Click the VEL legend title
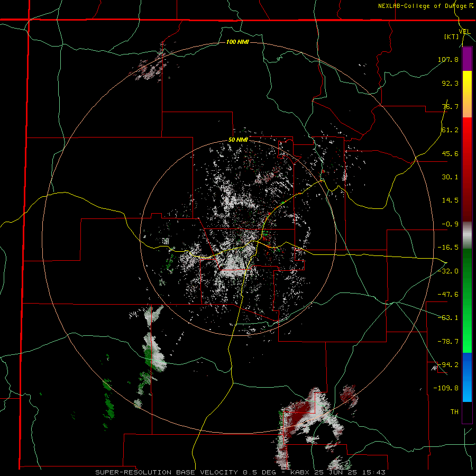 [x=464, y=32]
